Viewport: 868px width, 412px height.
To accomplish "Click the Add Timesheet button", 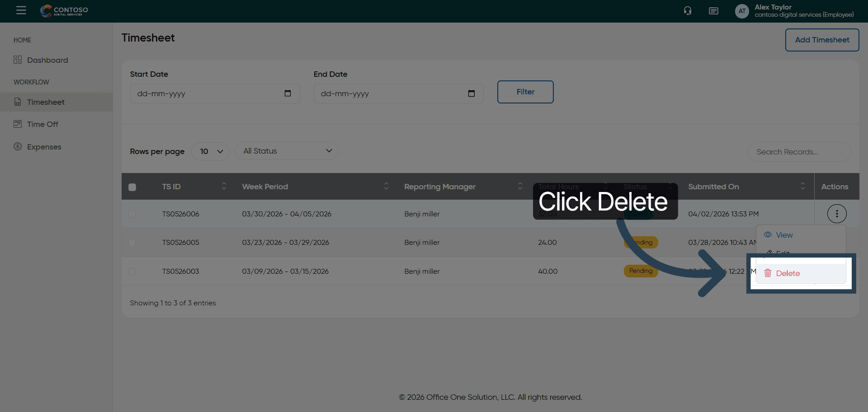I will point(821,40).
